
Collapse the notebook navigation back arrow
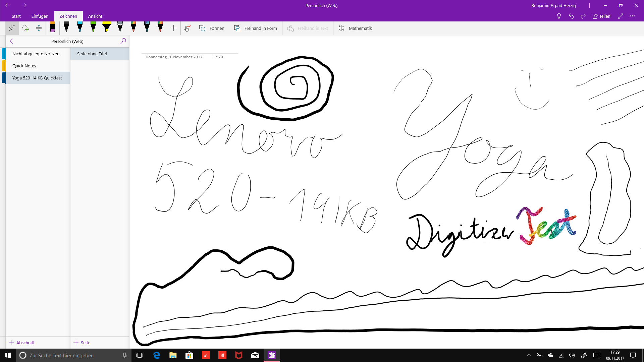[11, 41]
